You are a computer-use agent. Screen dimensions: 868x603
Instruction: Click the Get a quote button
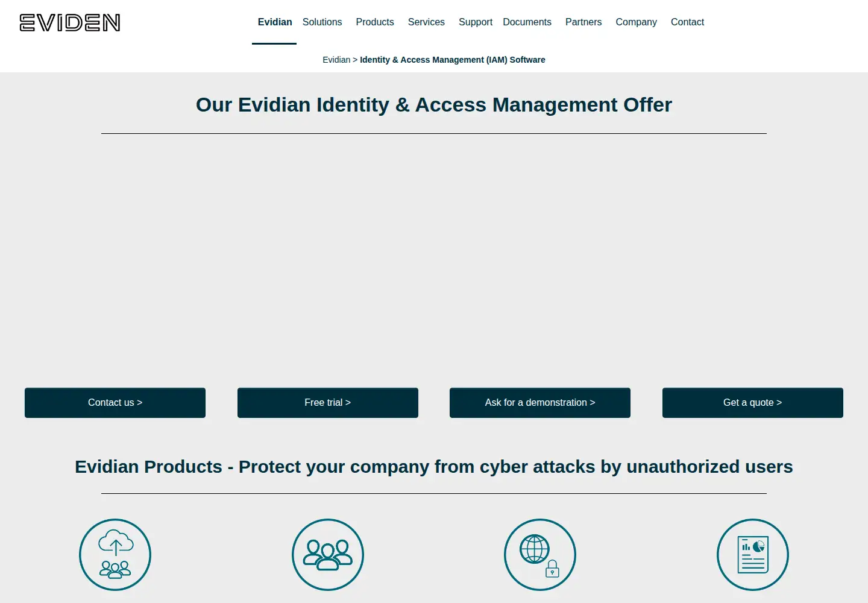pos(753,403)
